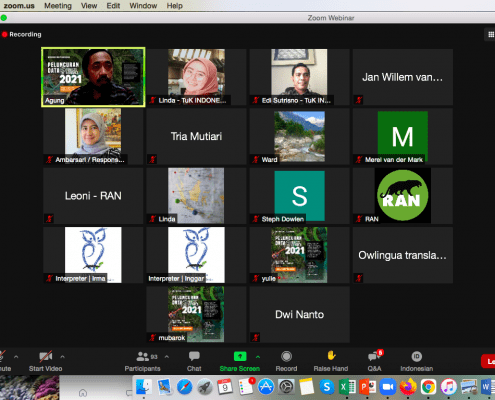The height and width of the screenshot is (400, 495).
Task: Open Finder from the Dock
Action: click(144, 387)
